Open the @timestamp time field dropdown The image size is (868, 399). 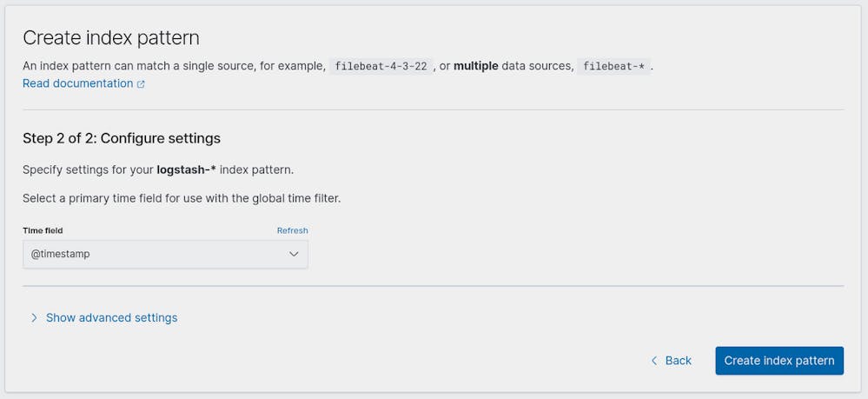(165, 254)
